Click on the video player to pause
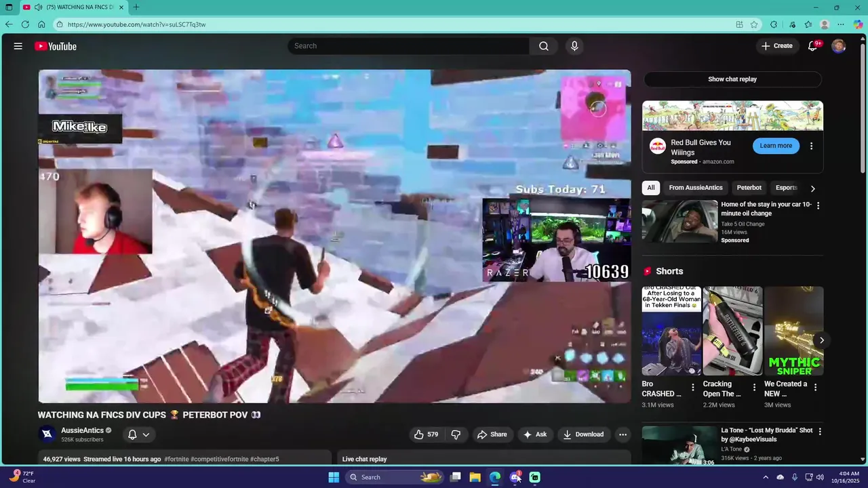The height and width of the screenshot is (488, 868). coord(334,236)
